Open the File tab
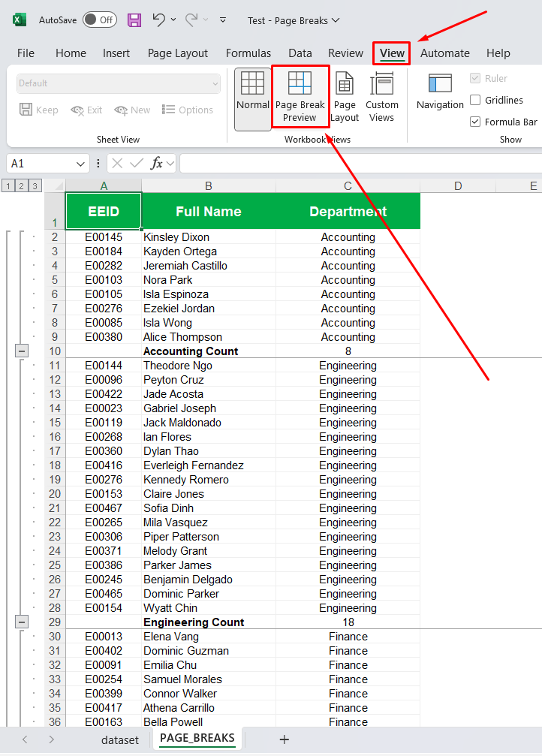Viewport: 542px width, 756px height. [x=26, y=53]
